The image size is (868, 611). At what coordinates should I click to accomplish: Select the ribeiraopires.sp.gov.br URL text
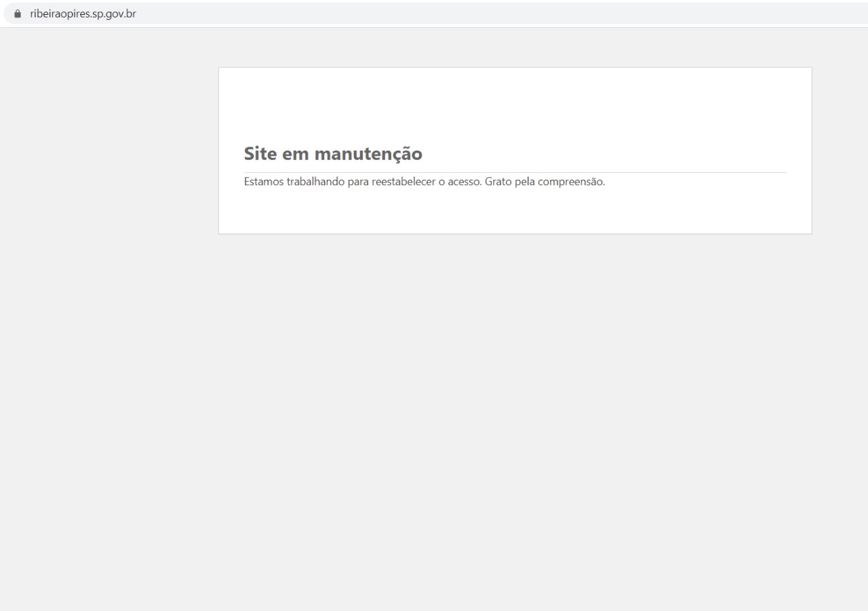[83, 14]
